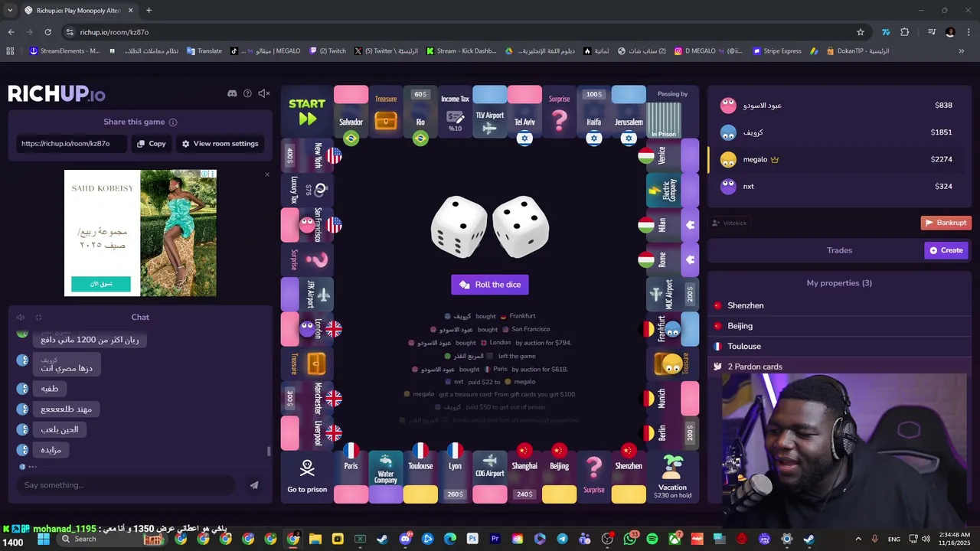Open the browser extensions puzzle icon
Viewport: 980px width, 551px height.
point(905,32)
